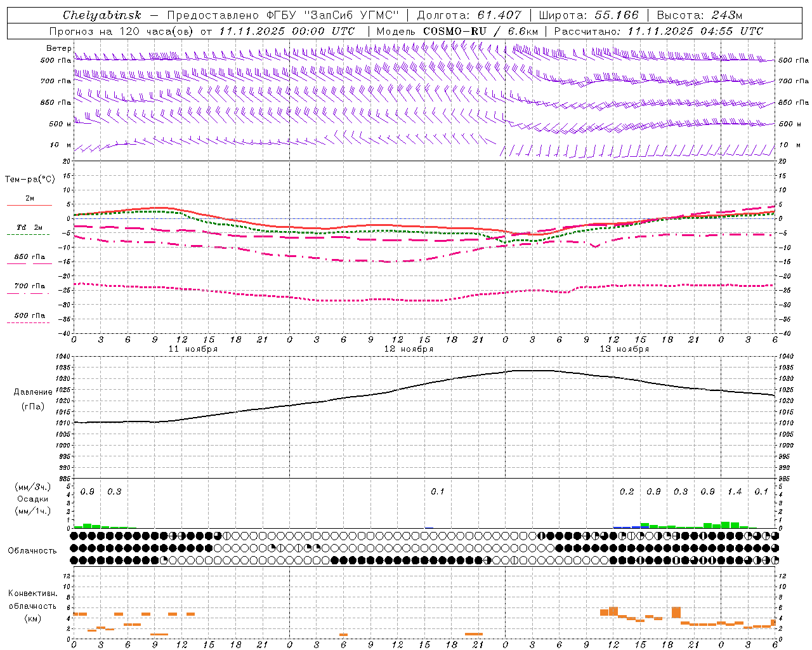812x650 pixels.
Task: Click the solid red 2м legend line
Action: (29, 205)
